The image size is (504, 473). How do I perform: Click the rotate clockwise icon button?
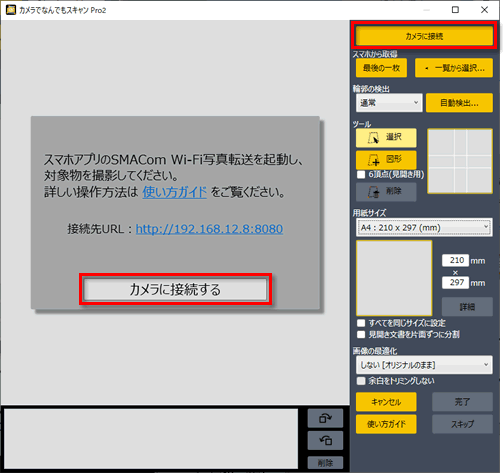pos(325,418)
